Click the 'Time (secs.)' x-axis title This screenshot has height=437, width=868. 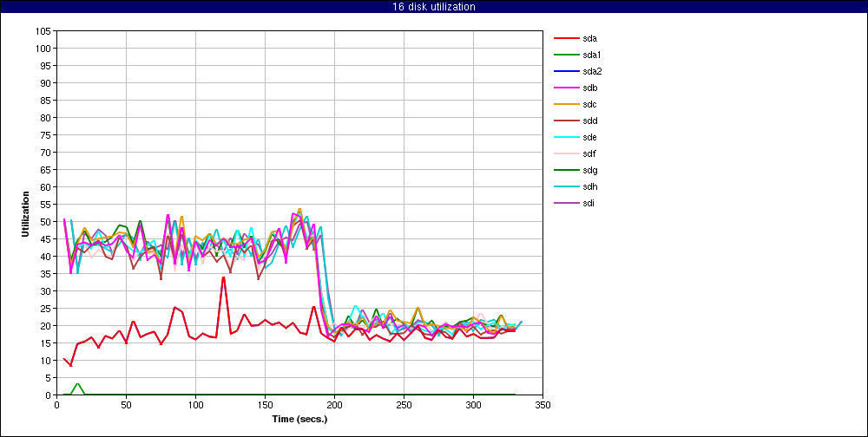[299, 419]
